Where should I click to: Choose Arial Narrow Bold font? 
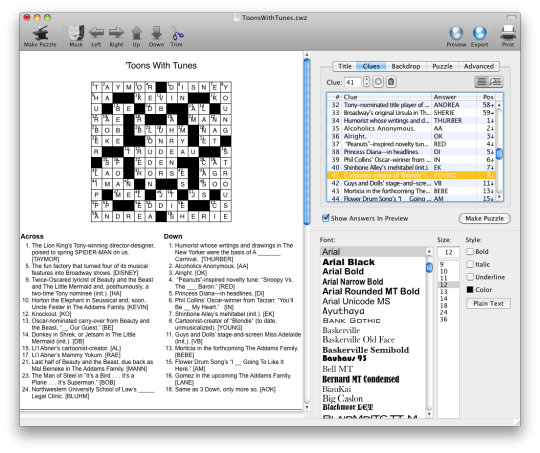[x=352, y=282]
